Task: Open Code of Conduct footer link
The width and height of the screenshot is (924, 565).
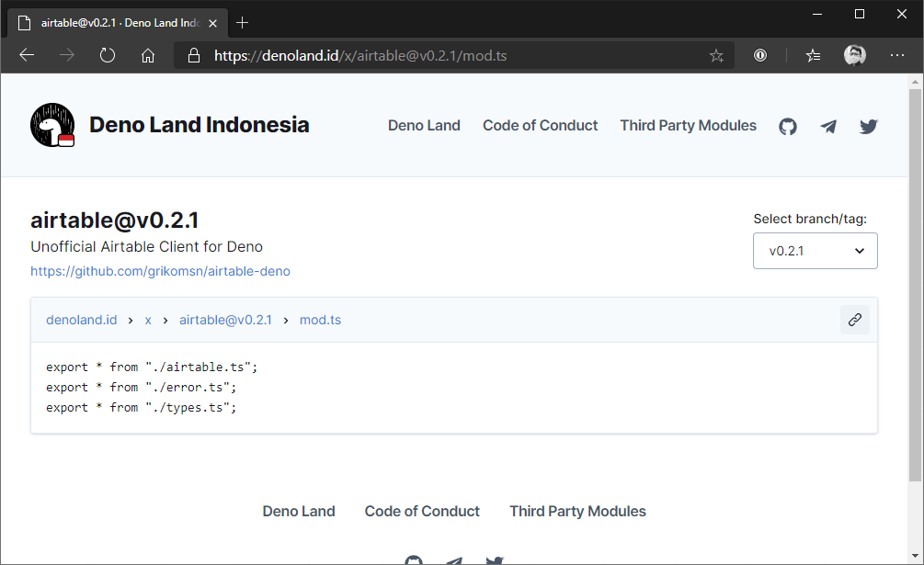Action: pos(422,511)
